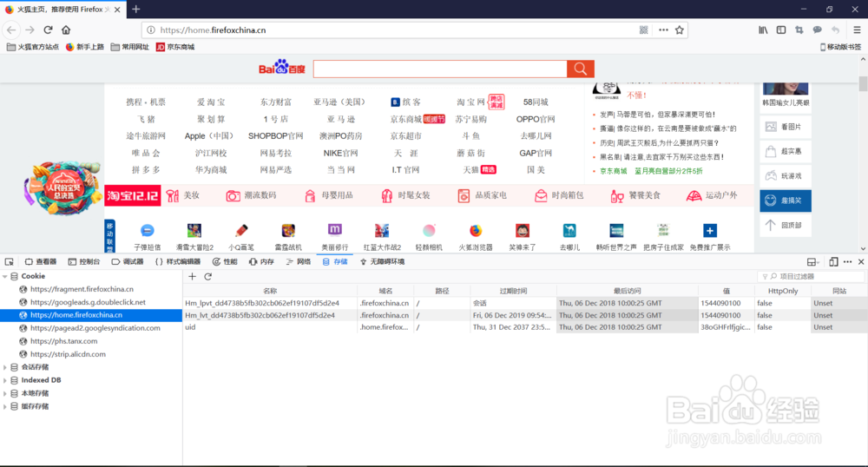
Task: Open the Firefox hamburger menu
Action: tap(857, 30)
